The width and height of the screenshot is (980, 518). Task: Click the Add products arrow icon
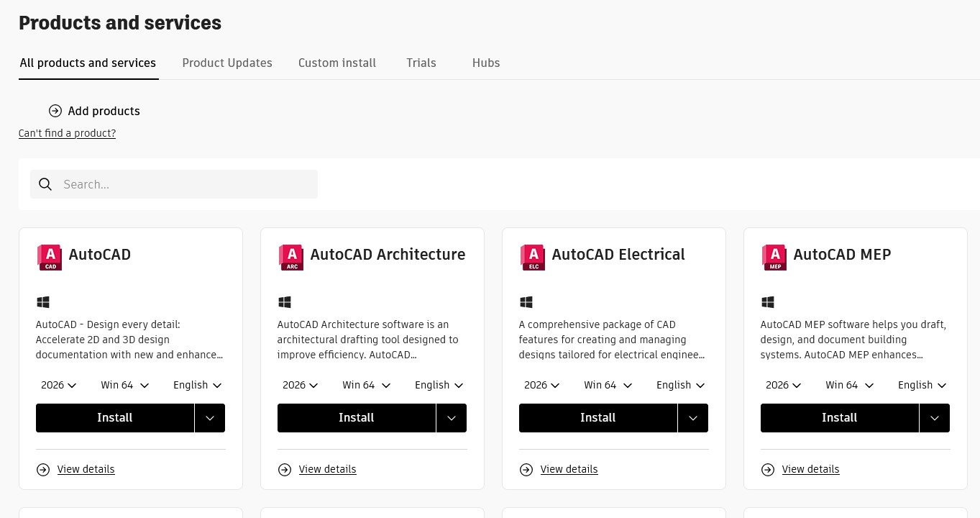(x=55, y=111)
